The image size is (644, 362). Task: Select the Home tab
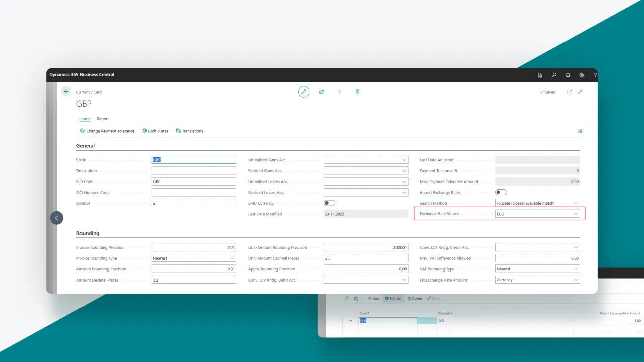coord(85,119)
